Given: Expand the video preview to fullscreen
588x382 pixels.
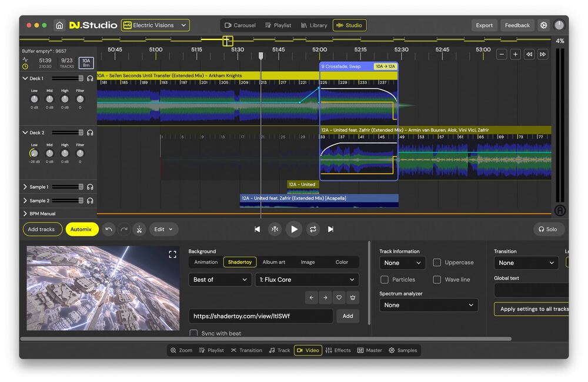Looking at the screenshot, I should coord(172,254).
